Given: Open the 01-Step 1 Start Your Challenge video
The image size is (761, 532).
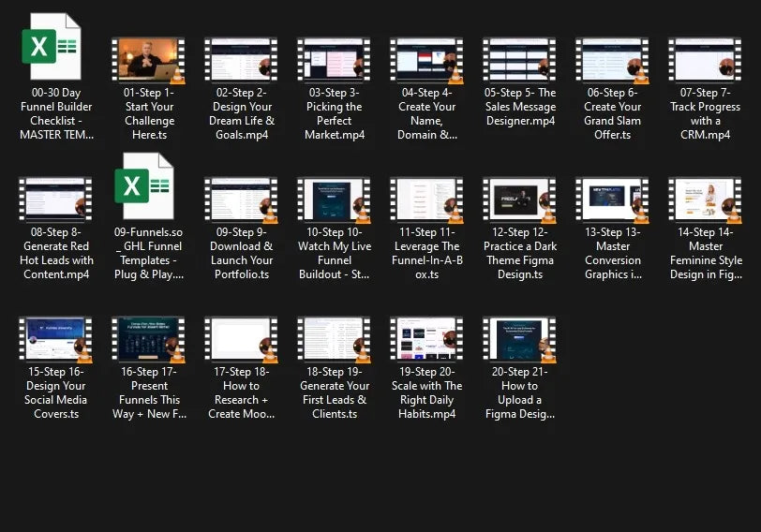Looking at the screenshot, I should [x=149, y=61].
